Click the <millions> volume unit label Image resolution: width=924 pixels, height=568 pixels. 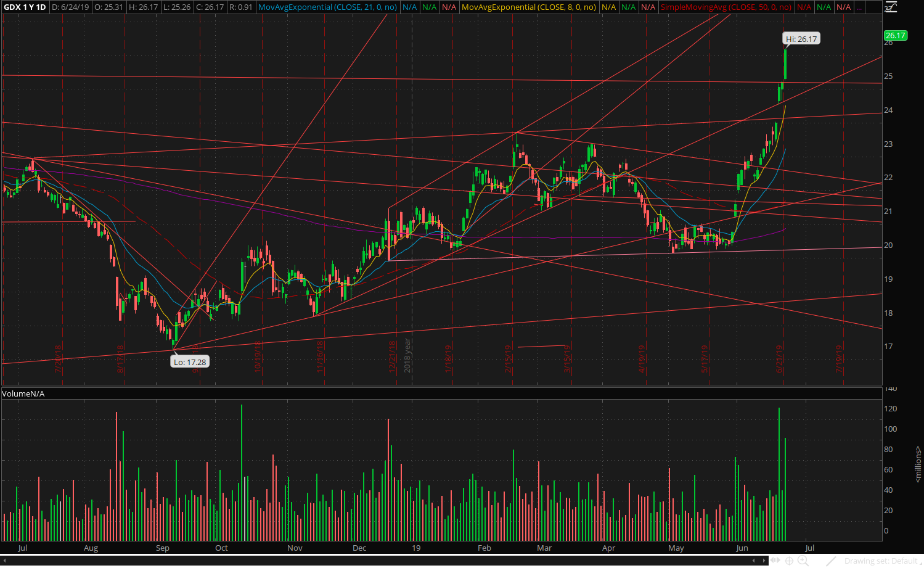point(918,464)
